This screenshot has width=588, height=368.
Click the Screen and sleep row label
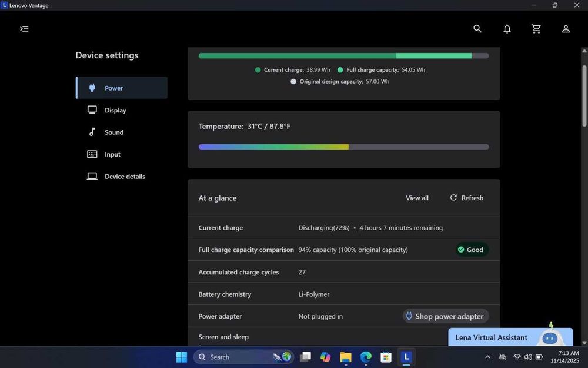(x=223, y=337)
